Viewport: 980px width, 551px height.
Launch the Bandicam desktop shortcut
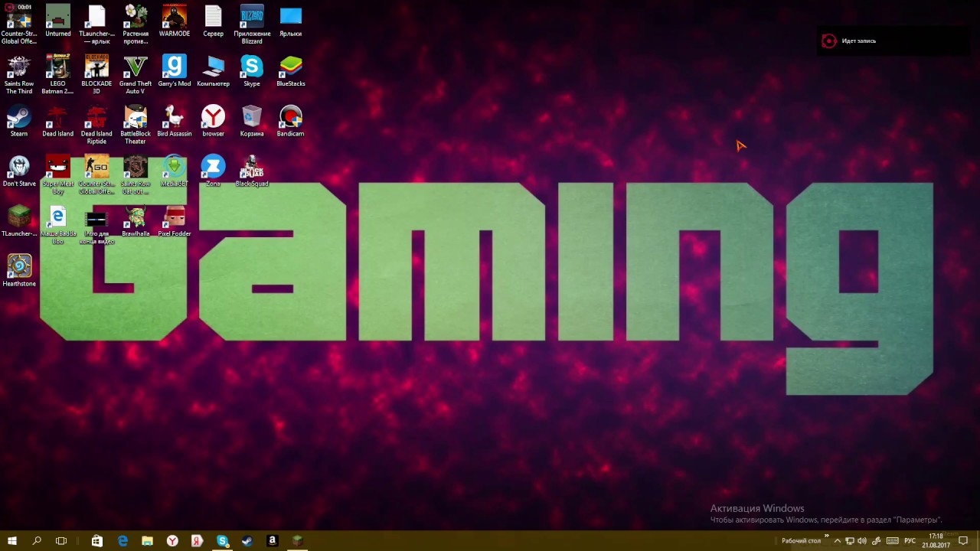click(290, 121)
